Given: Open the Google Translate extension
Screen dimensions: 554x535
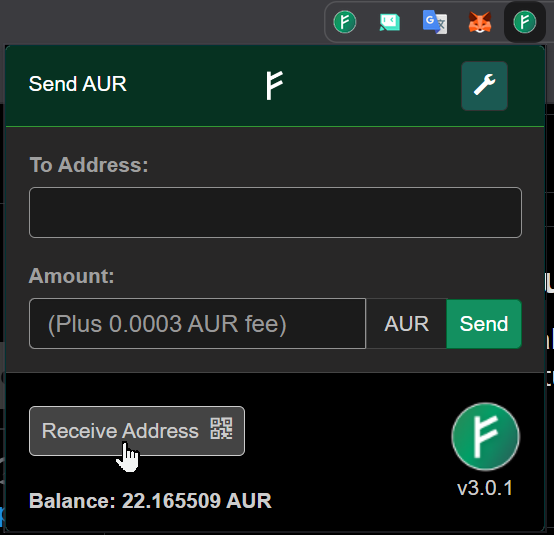Looking at the screenshot, I should click(x=435, y=22).
